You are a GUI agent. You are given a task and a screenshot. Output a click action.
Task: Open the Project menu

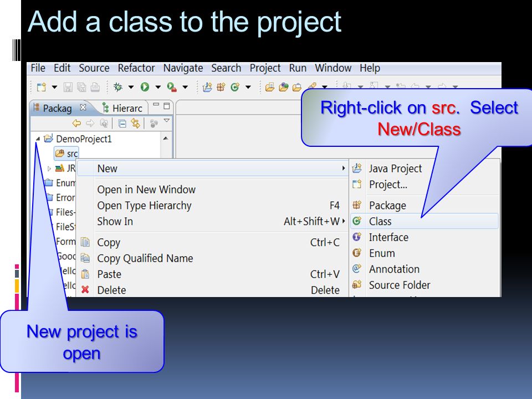pyautogui.click(x=265, y=68)
